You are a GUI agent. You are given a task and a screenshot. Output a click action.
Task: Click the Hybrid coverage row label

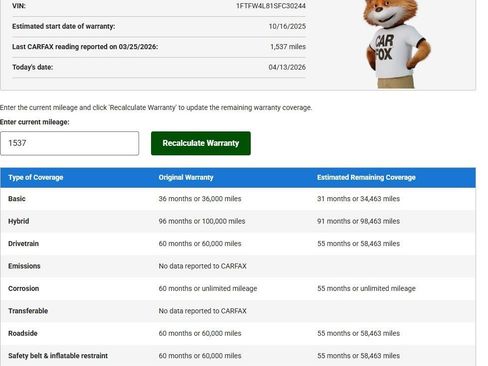coord(19,221)
